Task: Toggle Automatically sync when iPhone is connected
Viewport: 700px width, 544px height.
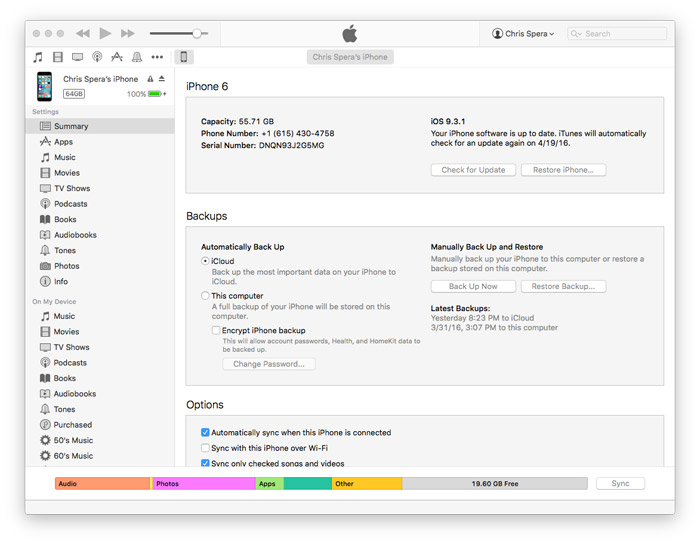Action: click(x=205, y=432)
